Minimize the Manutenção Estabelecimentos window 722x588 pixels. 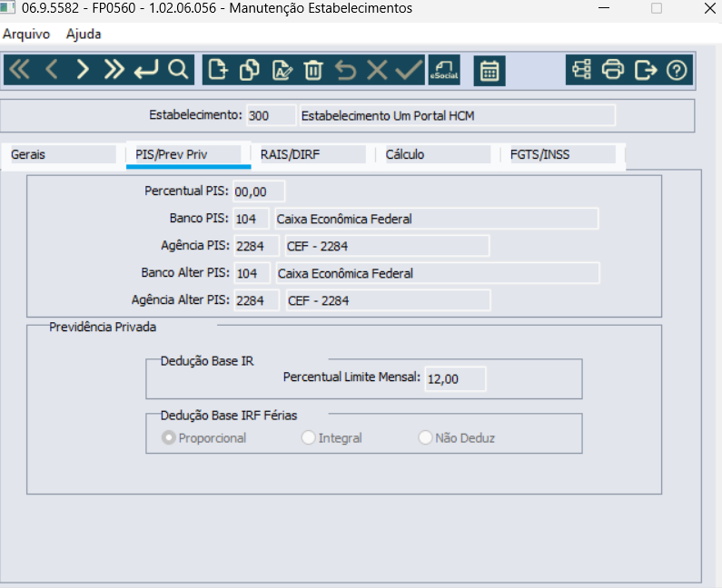click(604, 8)
